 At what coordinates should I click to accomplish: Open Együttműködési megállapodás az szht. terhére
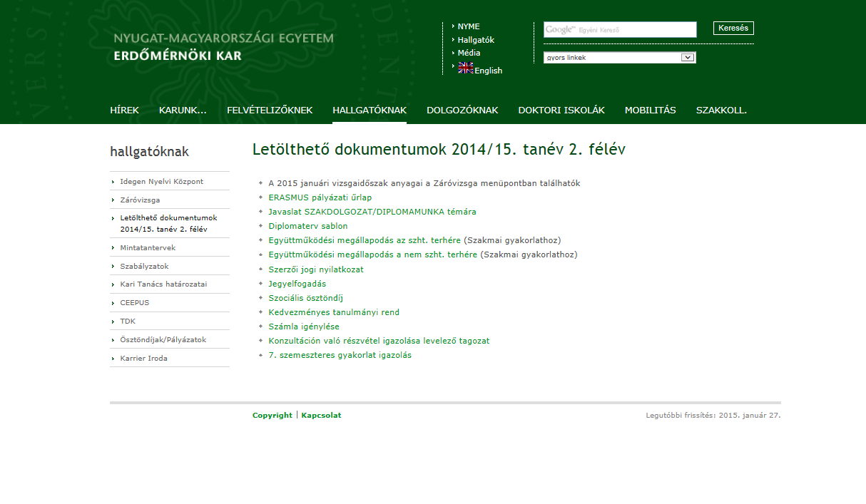pyautogui.click(x=365, y=240)
